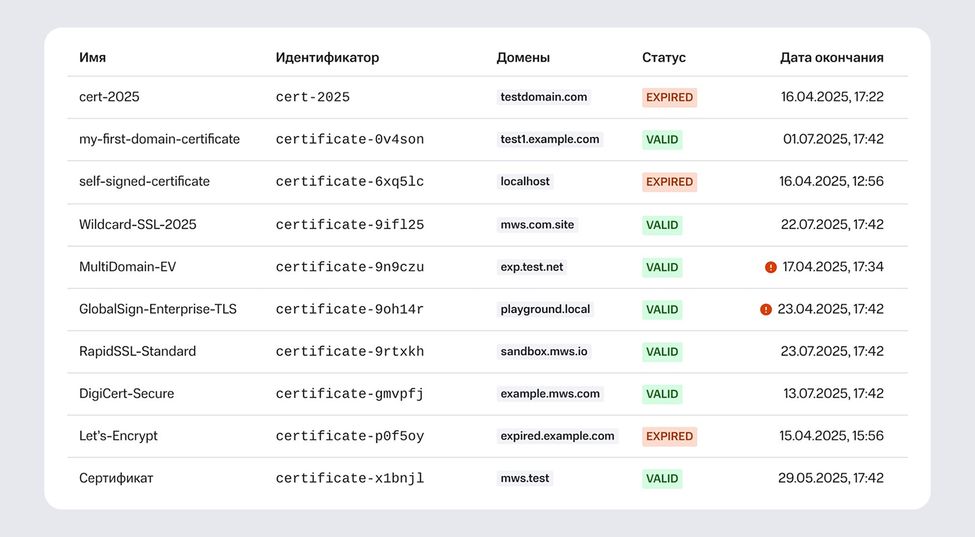Sort by Идентификатор column header
This screenshot has height=537, width=975.
(x=327, y=58)
